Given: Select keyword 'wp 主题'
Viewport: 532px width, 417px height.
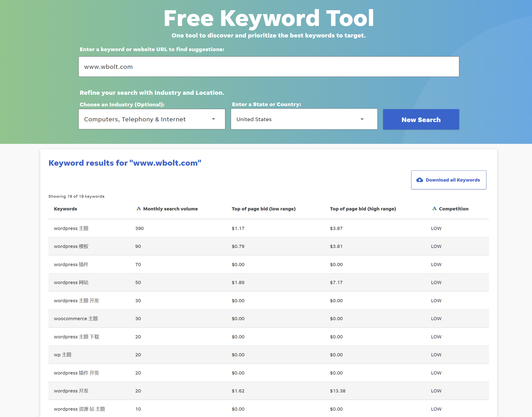Looking at the screenshot, I should pyautogui.click(x=63, y=355).
